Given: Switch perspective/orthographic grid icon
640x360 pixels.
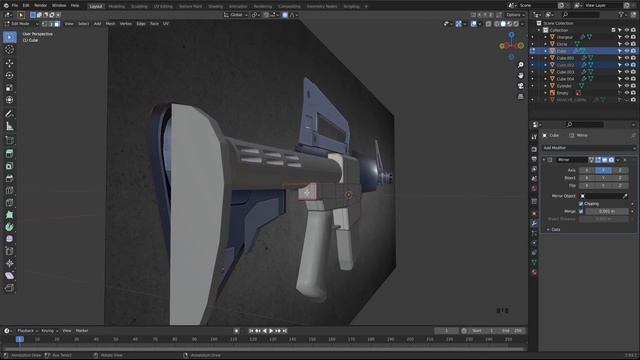Looking at the screenshot, I should pyautogui.click(x=521, y=97).
